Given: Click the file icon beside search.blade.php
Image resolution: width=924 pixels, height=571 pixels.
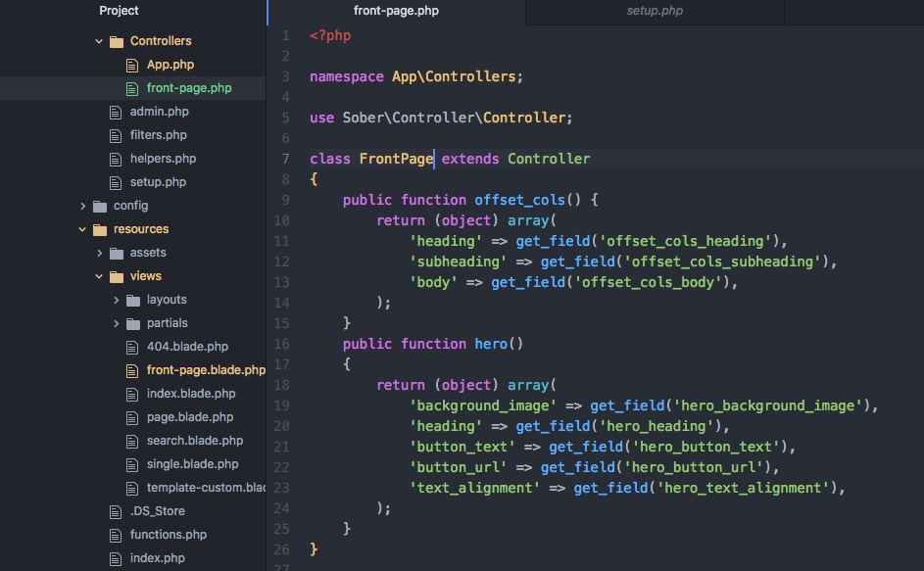Looking at the screenshot, I should tap(132, 442).
